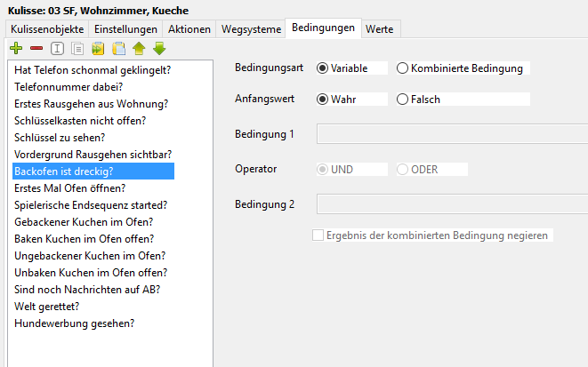Open the Bedingung 1 dropdown field

point(452,133)
